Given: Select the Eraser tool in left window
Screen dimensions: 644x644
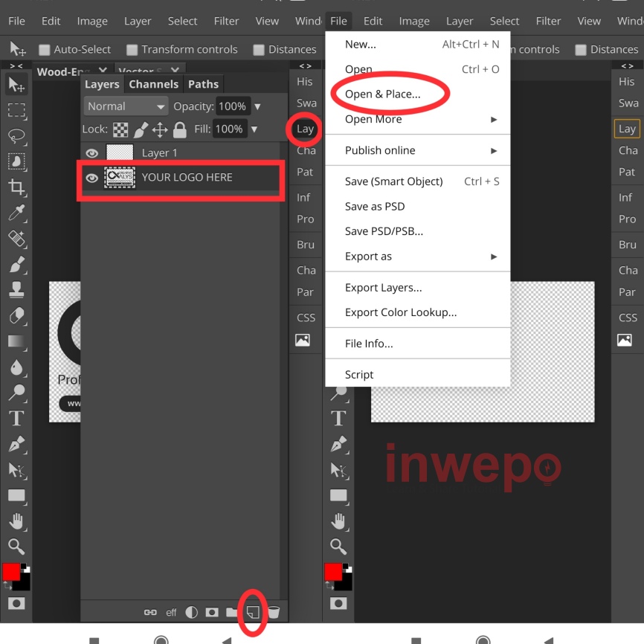Looking at the screenshot, I should (x=16, y=316).
